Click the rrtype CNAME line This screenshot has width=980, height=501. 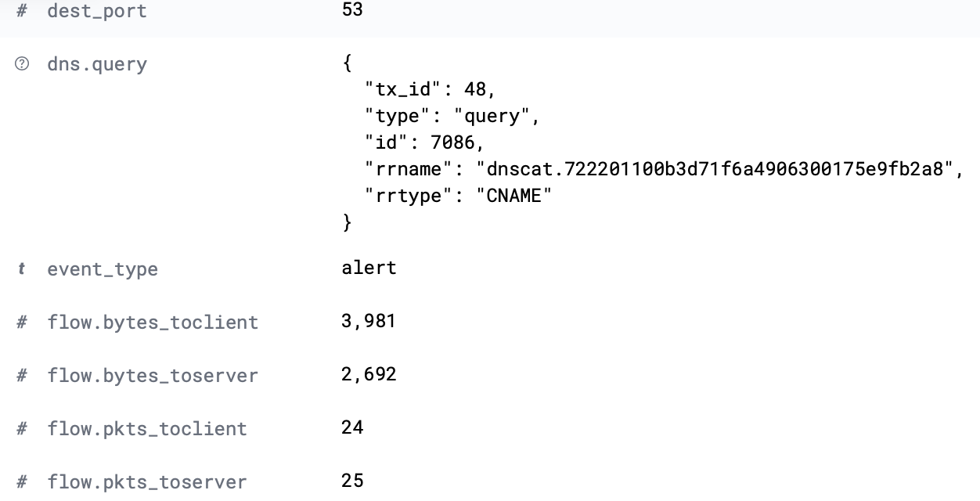coord(458,196)
